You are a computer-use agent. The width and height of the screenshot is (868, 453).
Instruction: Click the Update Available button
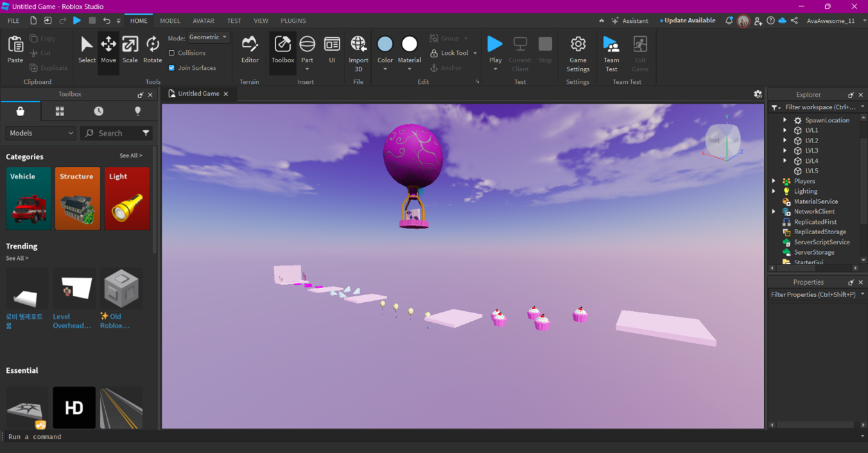(x=687, y=20)
